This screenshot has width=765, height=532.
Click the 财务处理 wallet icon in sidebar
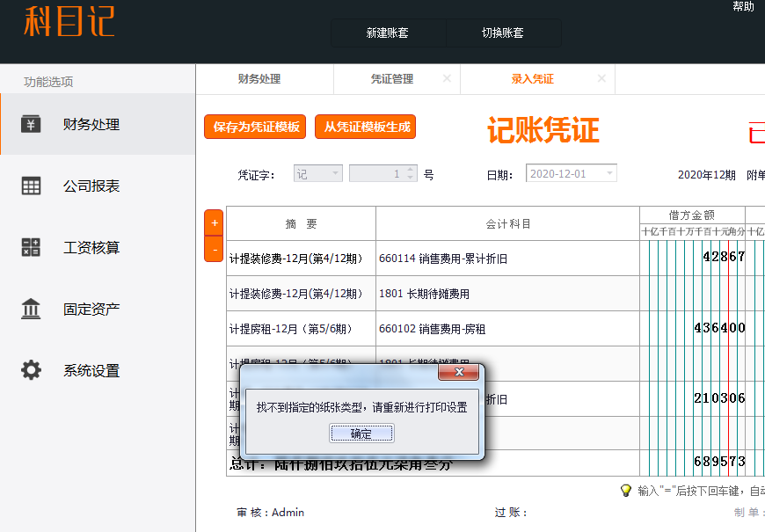coord(31,124)
